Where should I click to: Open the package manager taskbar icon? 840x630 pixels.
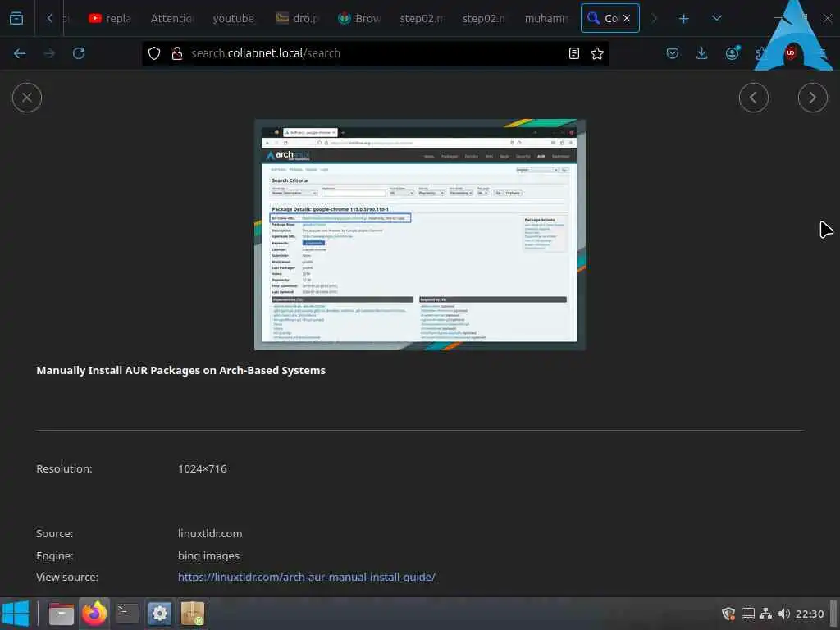[x=192, y=614]
